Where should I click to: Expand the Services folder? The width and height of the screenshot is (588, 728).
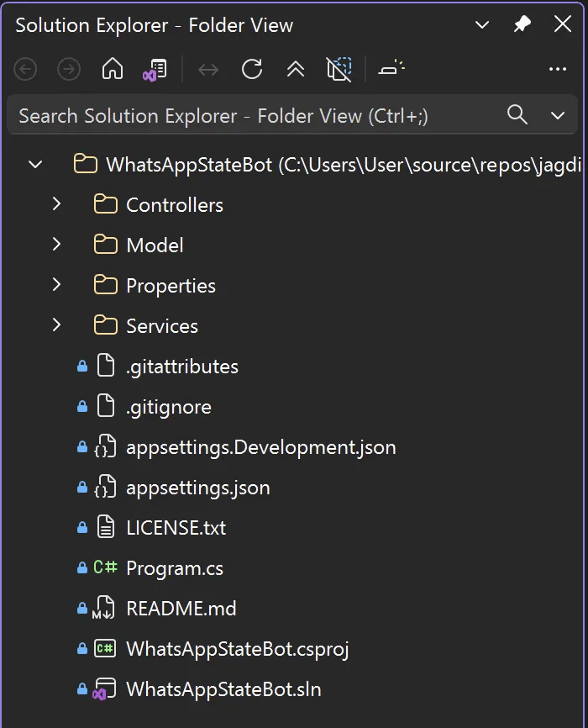[x=56, y=325]
